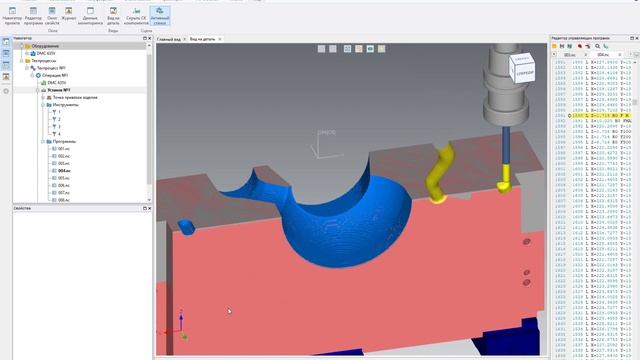The image size is (640, 360).
Task: Select the bold 004.nc tree row
Action: point(61,171)
